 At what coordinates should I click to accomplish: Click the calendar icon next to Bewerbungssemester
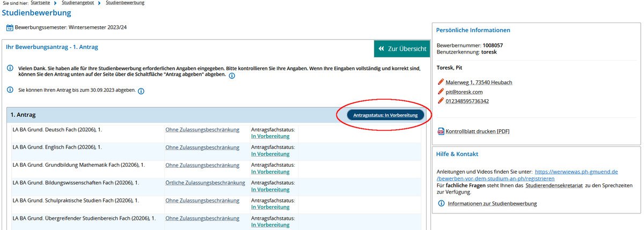click(10, 28)
